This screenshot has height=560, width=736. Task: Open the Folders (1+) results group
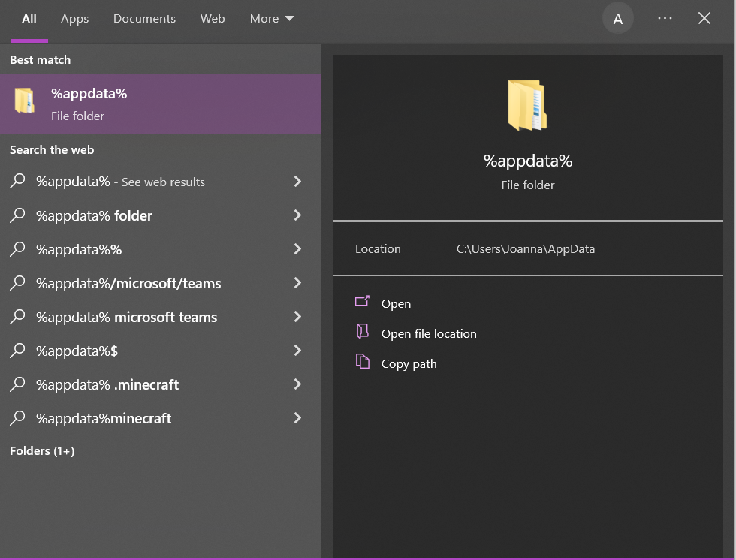(x=42, y=451)
